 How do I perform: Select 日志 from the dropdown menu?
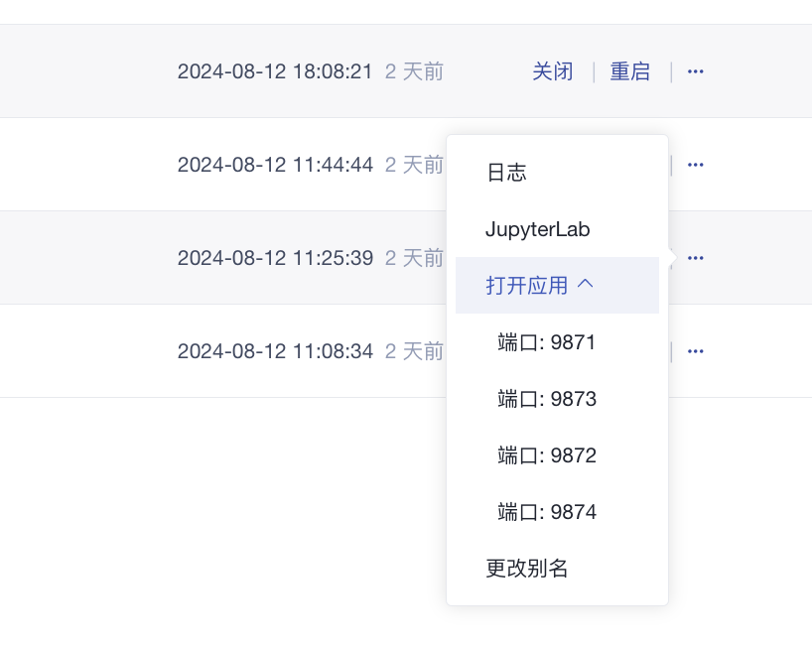(506, 173)
